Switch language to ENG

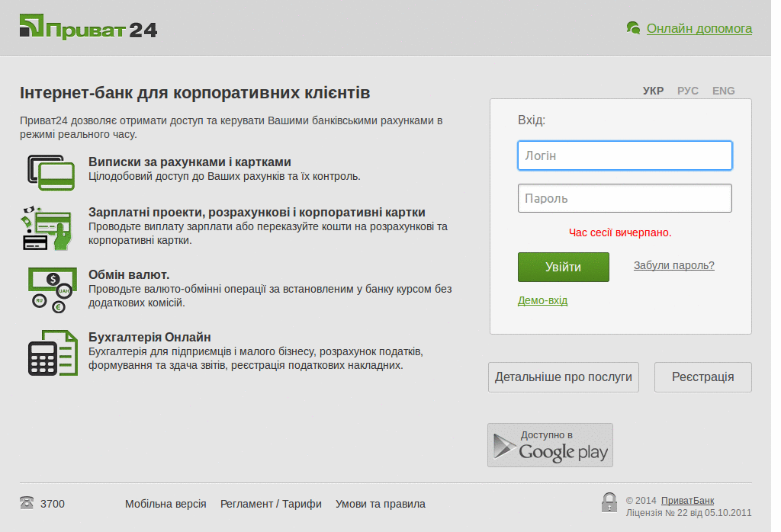[722, 90]
